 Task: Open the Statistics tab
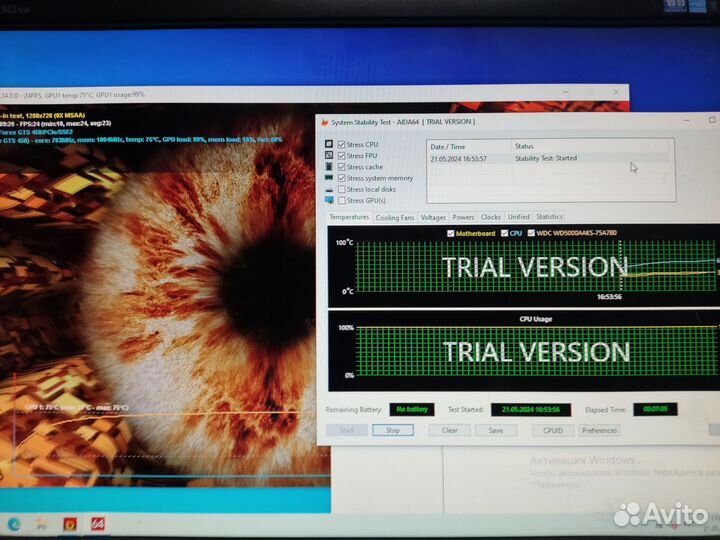(x=549, y=216)
